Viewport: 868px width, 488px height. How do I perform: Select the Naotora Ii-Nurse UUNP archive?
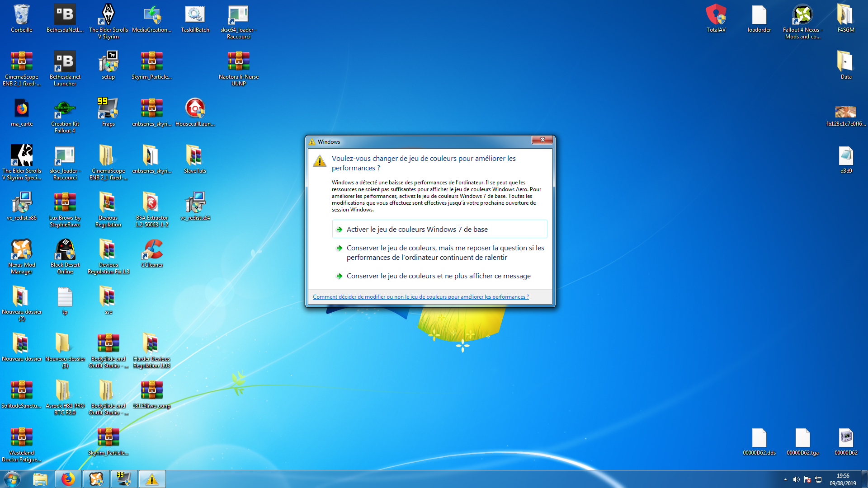[239, 68]
